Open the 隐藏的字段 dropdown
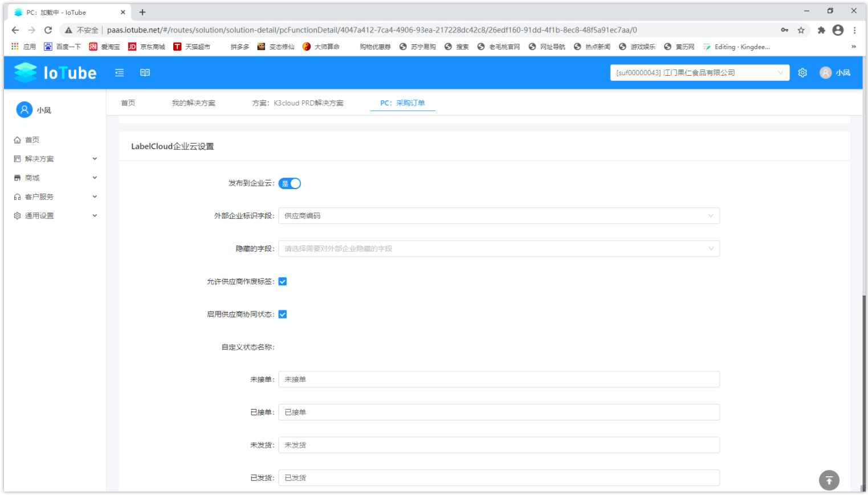 point(499,249)
